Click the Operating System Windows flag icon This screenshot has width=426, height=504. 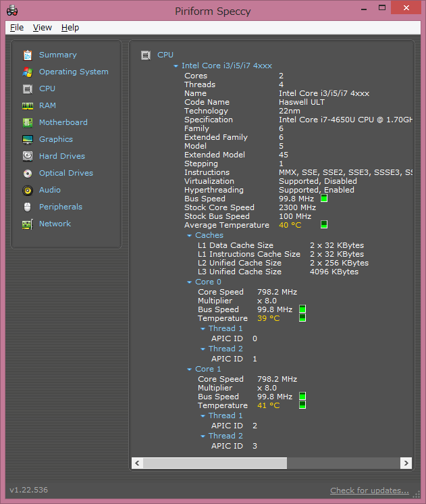pyautogui.click(x=28, y=72)
